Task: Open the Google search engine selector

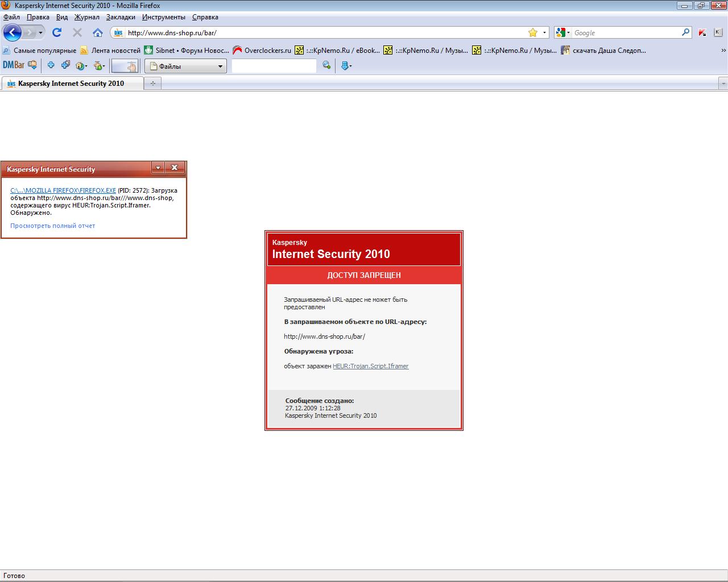Action: (x=563, y=32)
